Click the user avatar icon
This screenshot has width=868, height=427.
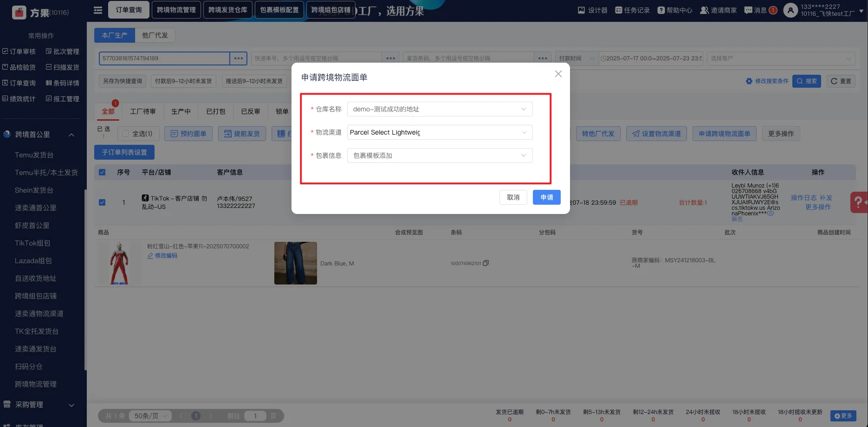pyautogui.click(x=790, y=10)
